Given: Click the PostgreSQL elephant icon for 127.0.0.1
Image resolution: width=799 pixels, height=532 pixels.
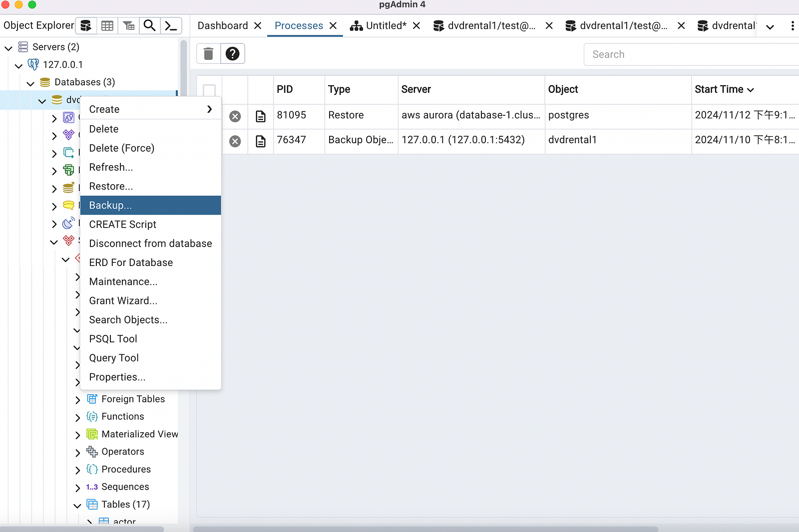Looking at the screenshot, I should click(x=33, y=64).
